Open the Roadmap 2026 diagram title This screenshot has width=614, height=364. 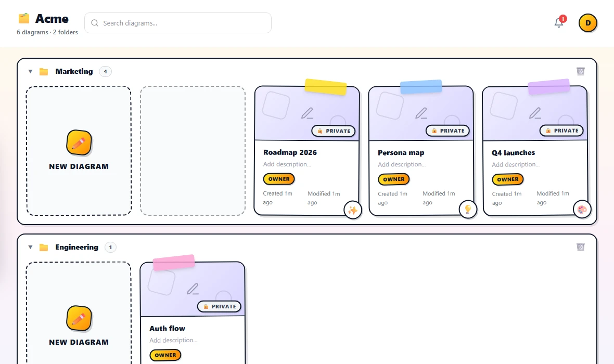tap(290, 152)
